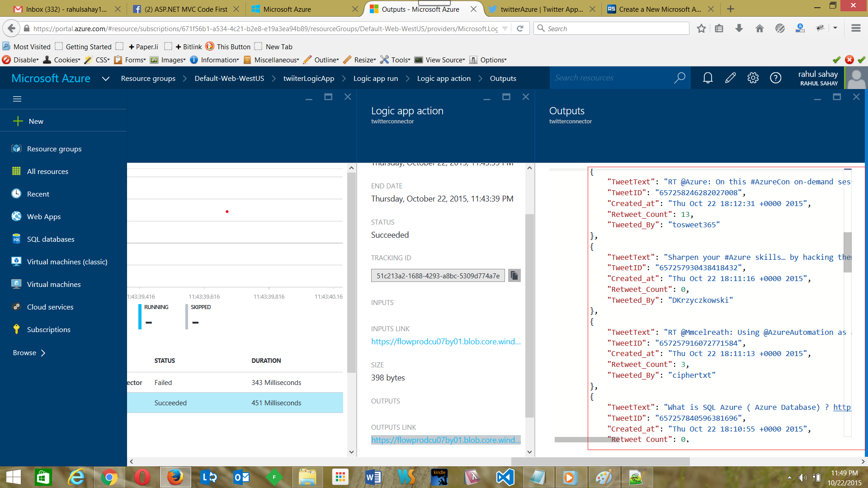868x488 pixels.
Task: Copy the tracking ID to clipboard
Action: pos(514,275)
